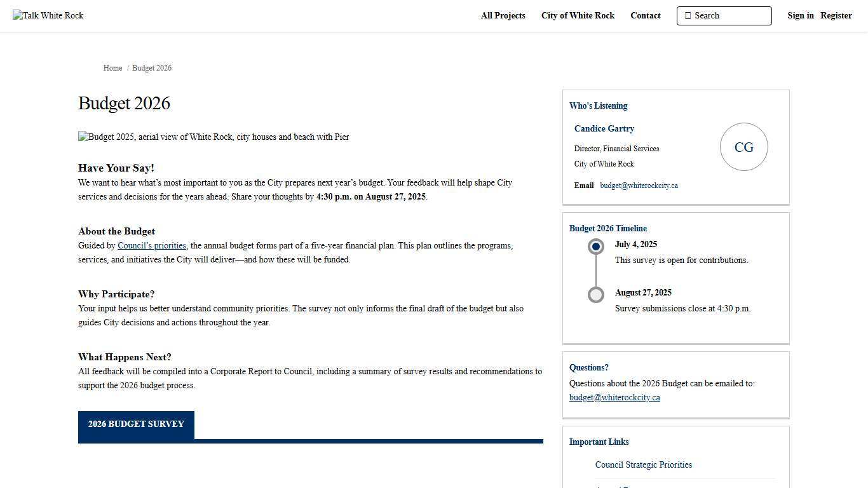Viewport: 868px width, 488px height.
Task: Follow the Council's priorities link
Action: click(x=152, y=246)
